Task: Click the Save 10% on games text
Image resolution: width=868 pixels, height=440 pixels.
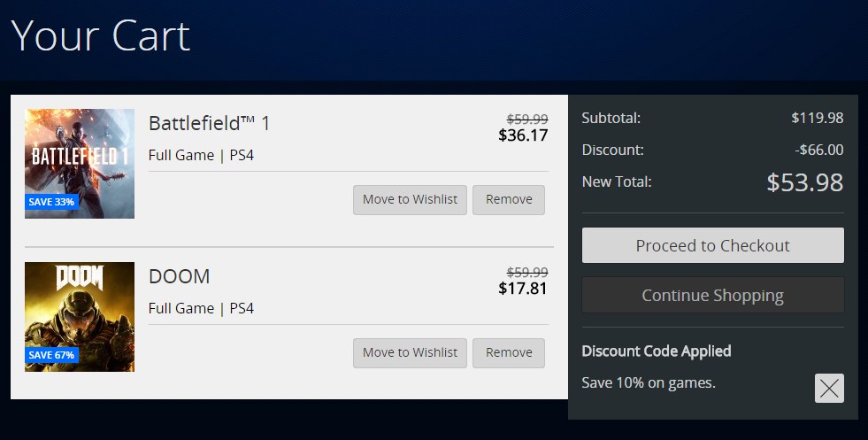Action: [649, 383]
